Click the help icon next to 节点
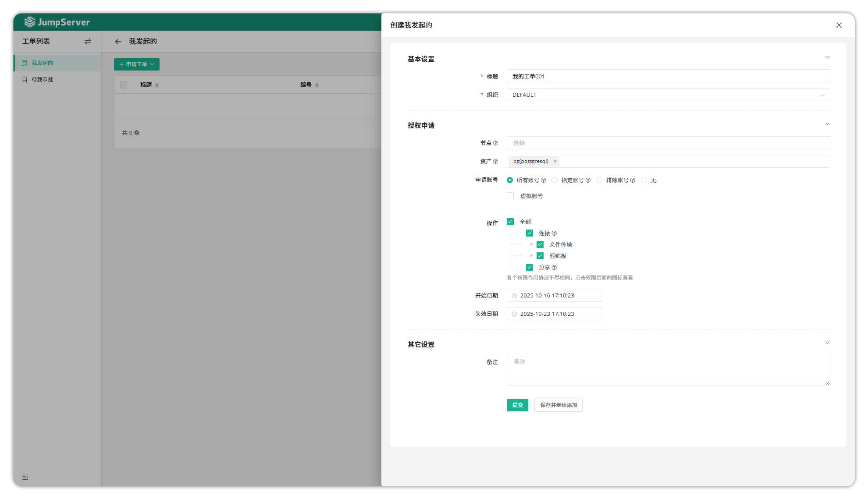This screenshot has width=868, height=495. pyautogui.click(x=495, y=143)
